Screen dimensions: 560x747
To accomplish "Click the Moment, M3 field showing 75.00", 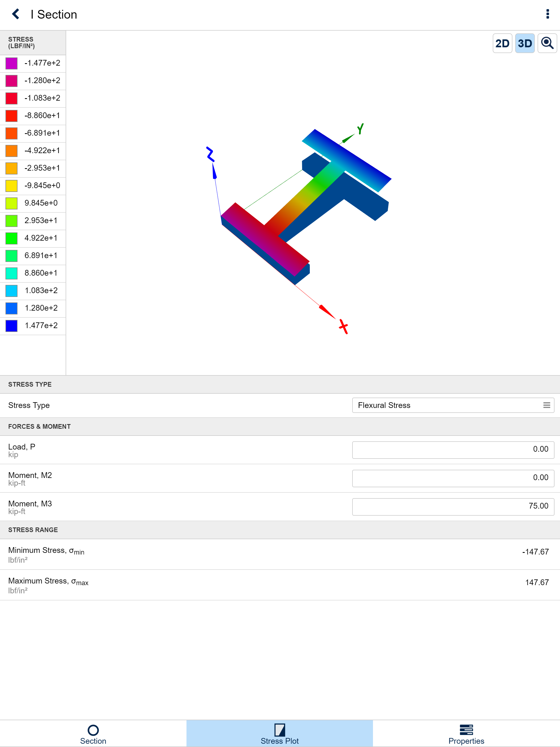I will click(x=453, y=506).
